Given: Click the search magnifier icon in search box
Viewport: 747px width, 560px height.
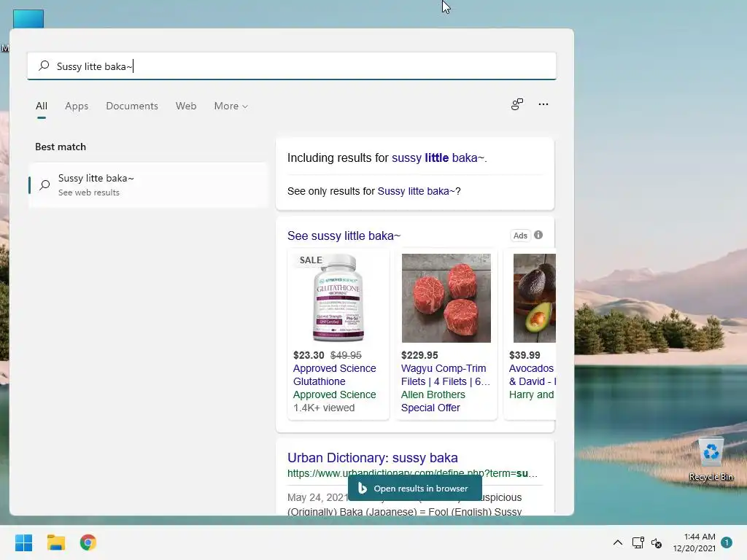Looking at the screenshot, I should click(x=44, y=66).
